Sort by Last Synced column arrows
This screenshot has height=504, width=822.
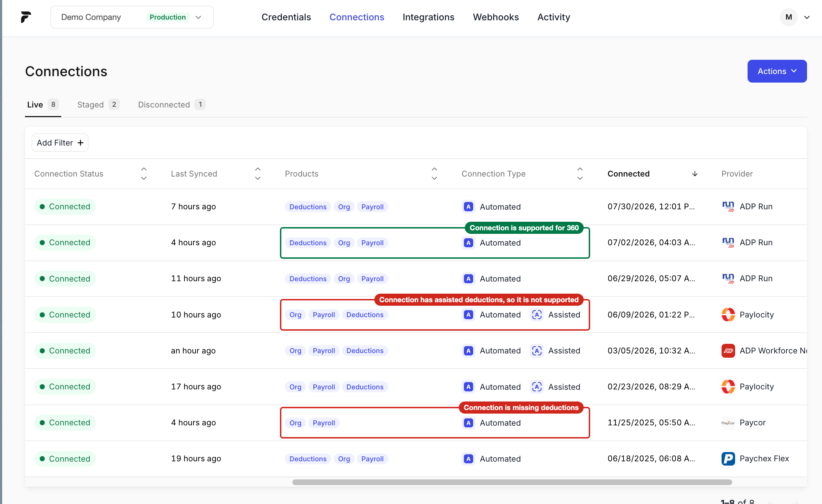(x=258, y=174)
